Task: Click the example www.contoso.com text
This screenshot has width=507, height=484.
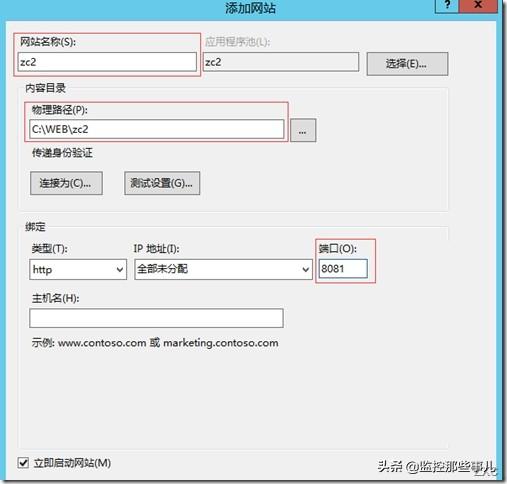Action: click(102, 343)
